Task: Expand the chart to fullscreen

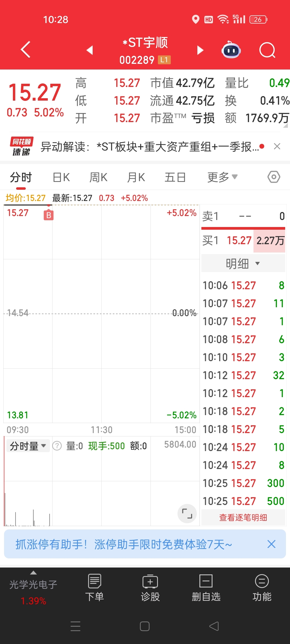Action: (187, 514)
